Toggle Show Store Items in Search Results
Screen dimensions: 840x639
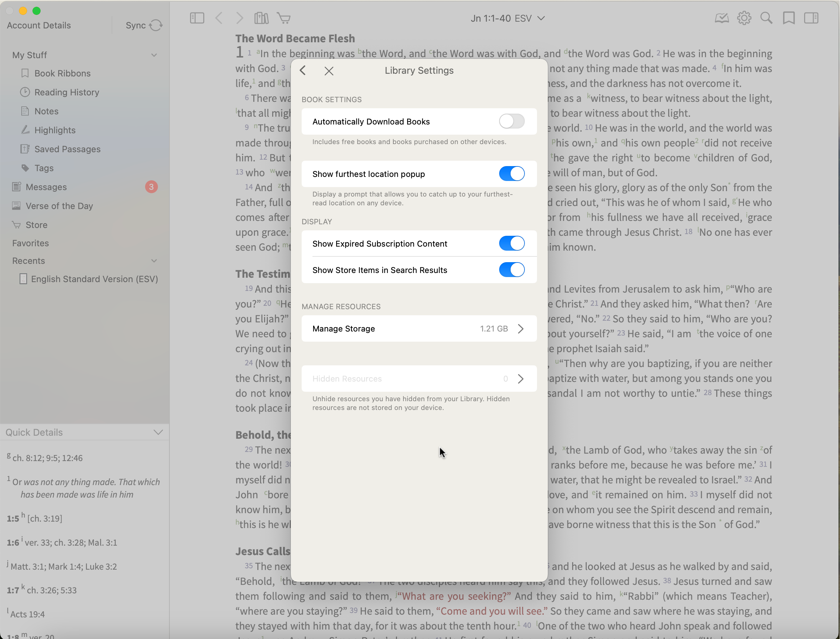coord(511,270)
